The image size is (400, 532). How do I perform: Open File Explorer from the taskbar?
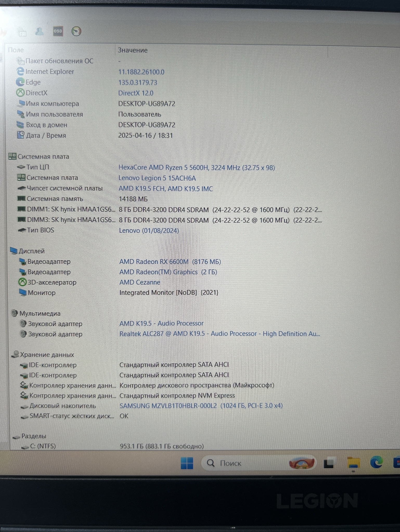353,463
